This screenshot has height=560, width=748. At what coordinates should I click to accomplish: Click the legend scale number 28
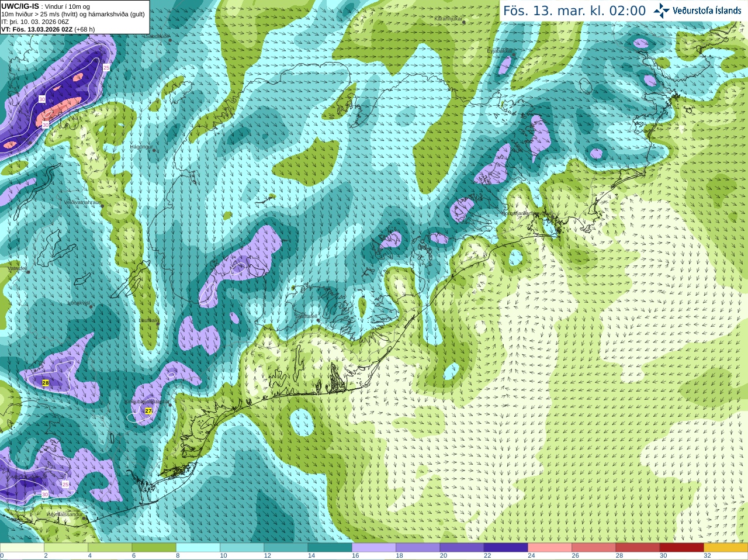tap(619, 556)
